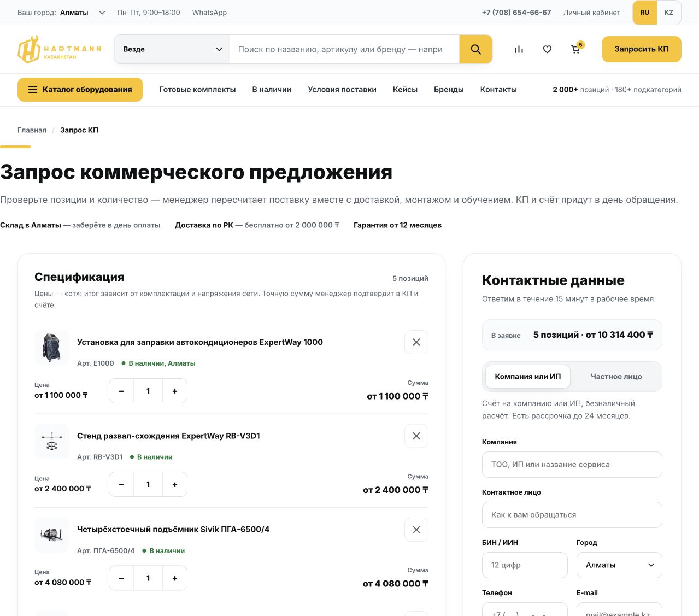This screenshot has width=699, height=616.
Task: Go to Готовые комплекты
Action: pos(197,90)
